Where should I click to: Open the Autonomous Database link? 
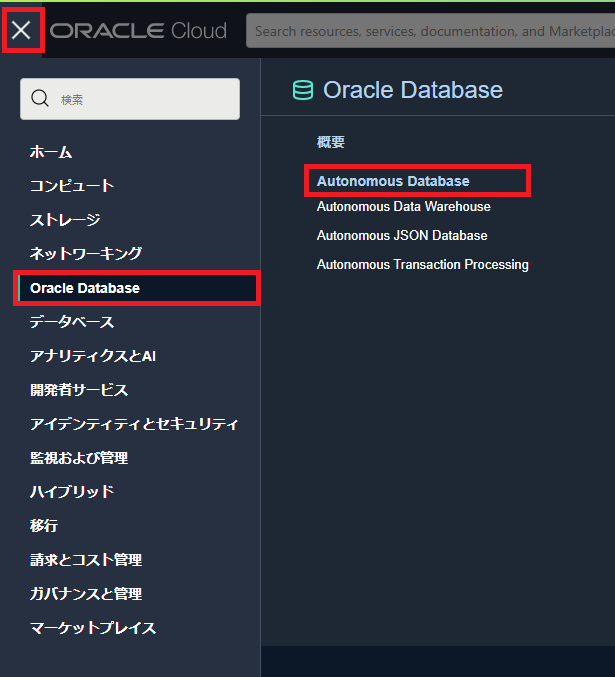tap(393, 181)
